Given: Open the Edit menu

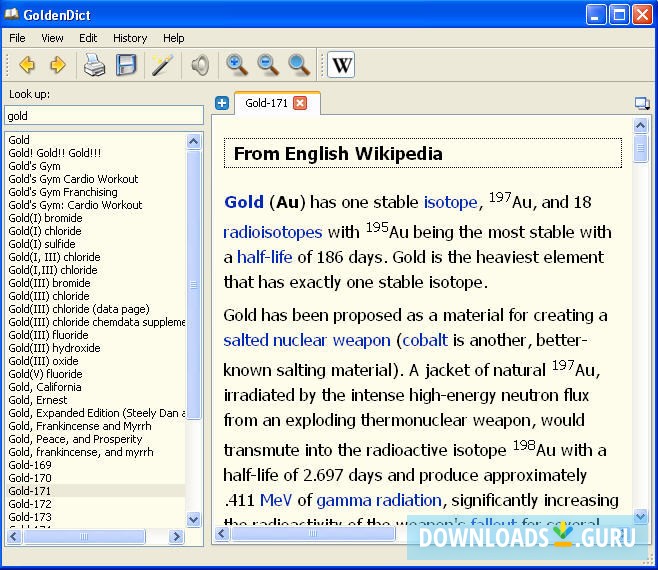Looking at the screenshot, I should click(x=88, y=38).
